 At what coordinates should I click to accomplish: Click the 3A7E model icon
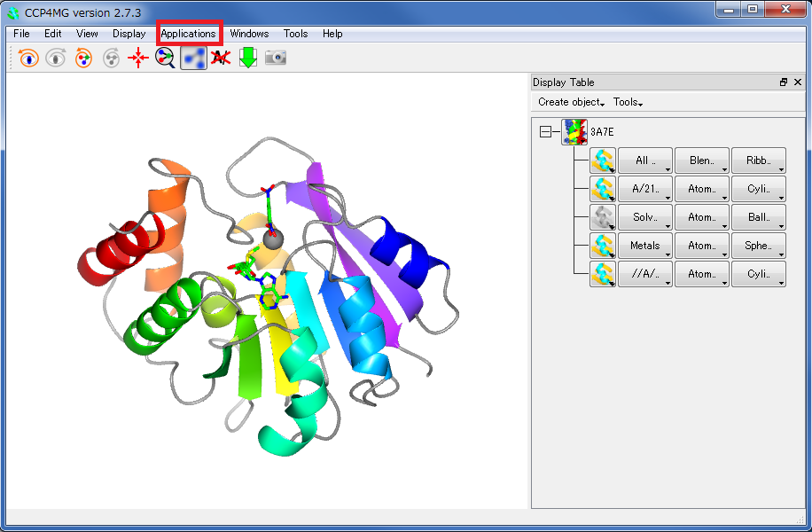pos(574,132)
